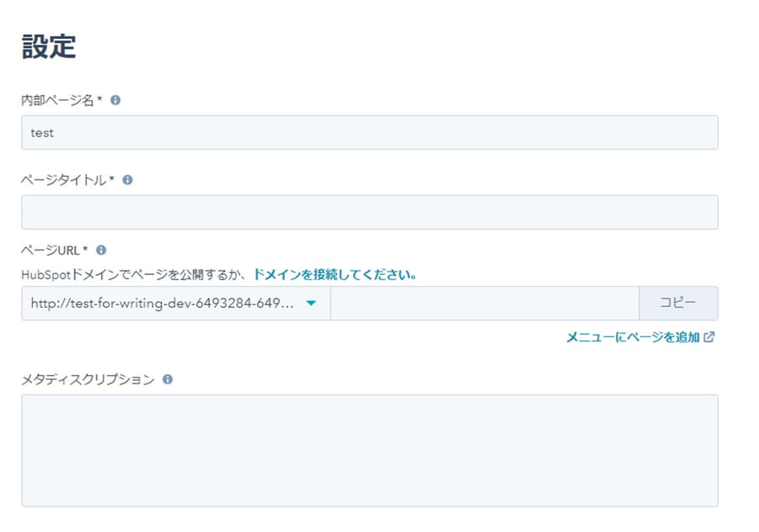
Task: Focus the 内部ページ名 field containing test
Action: tap(369, 132)
